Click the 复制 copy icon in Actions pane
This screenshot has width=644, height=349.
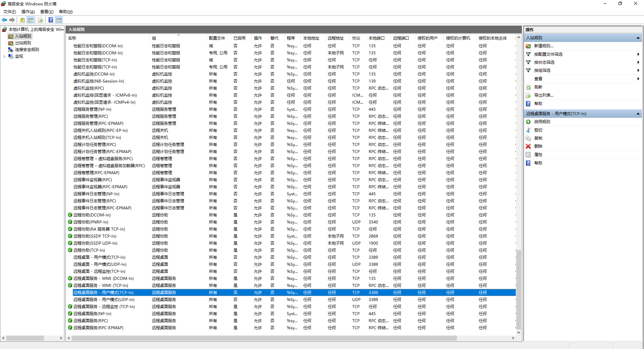click(528, 138)
